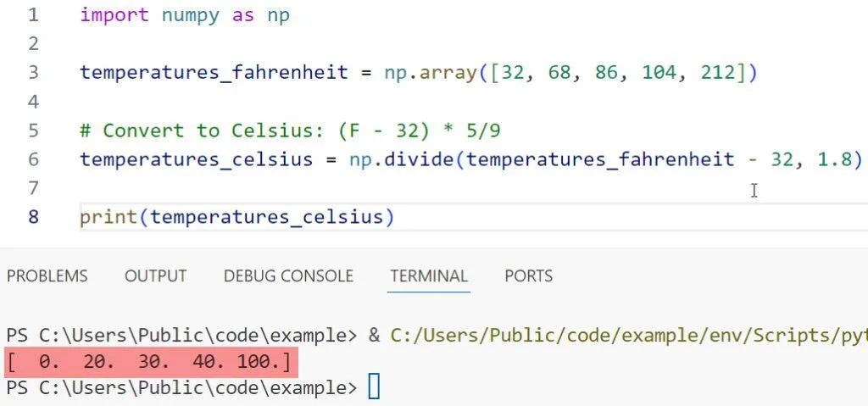Click the Python executable path in terminal
Viewport: 868px width, 406px height.
click(627, 335)
